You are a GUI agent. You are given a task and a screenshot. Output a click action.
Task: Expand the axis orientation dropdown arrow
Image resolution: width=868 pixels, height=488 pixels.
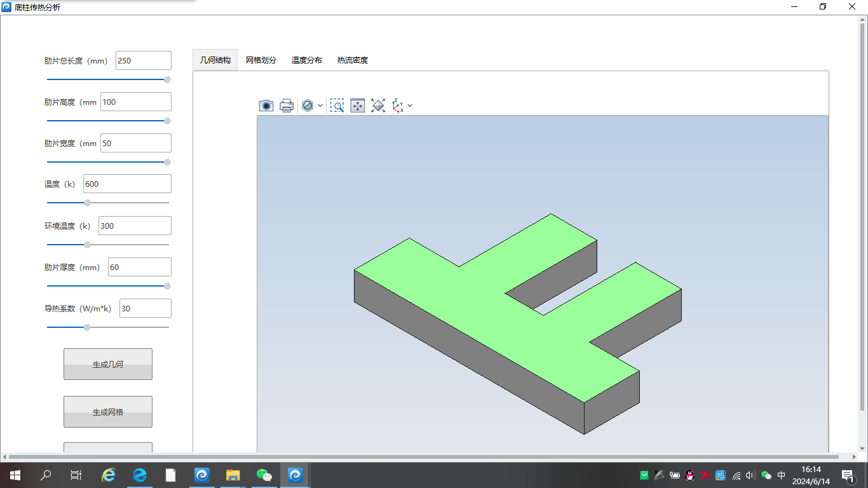click(410, 105)
